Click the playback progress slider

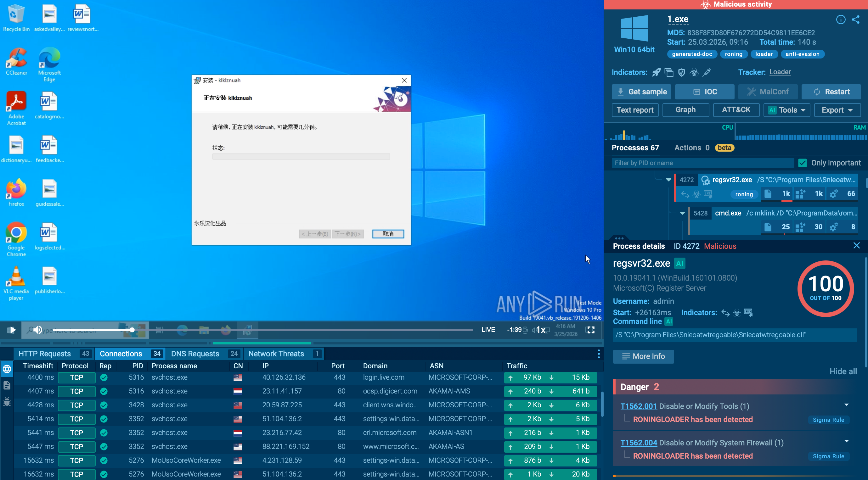[x=132, y=330]
